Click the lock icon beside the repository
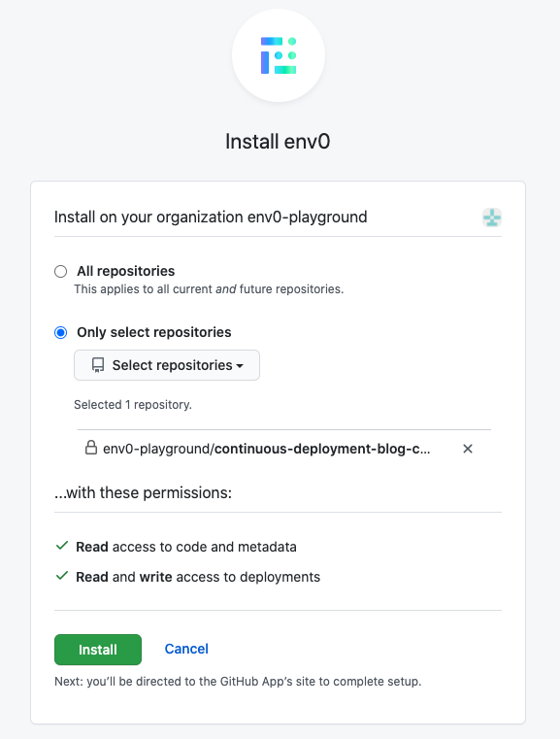560x739 pixels. (x=91, y=448)
